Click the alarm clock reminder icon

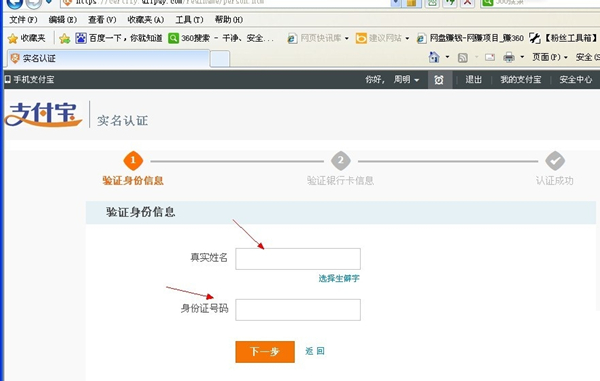tap(439, 80)
